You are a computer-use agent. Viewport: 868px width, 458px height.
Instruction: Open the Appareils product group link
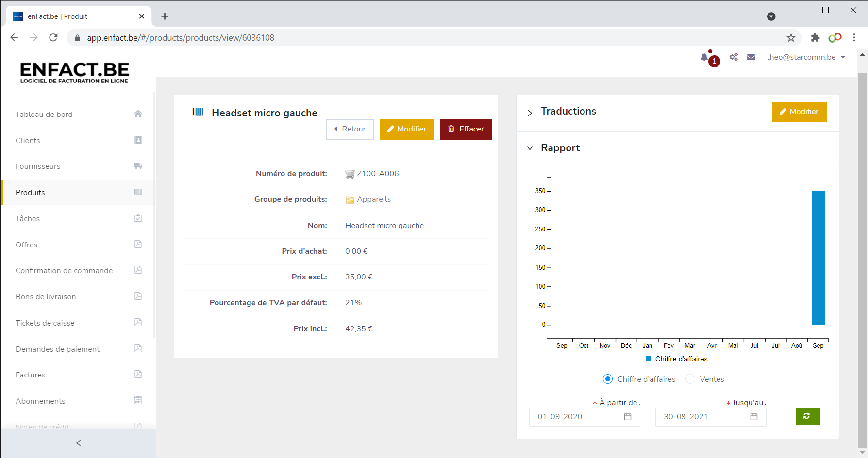click(x=374, y=199)
